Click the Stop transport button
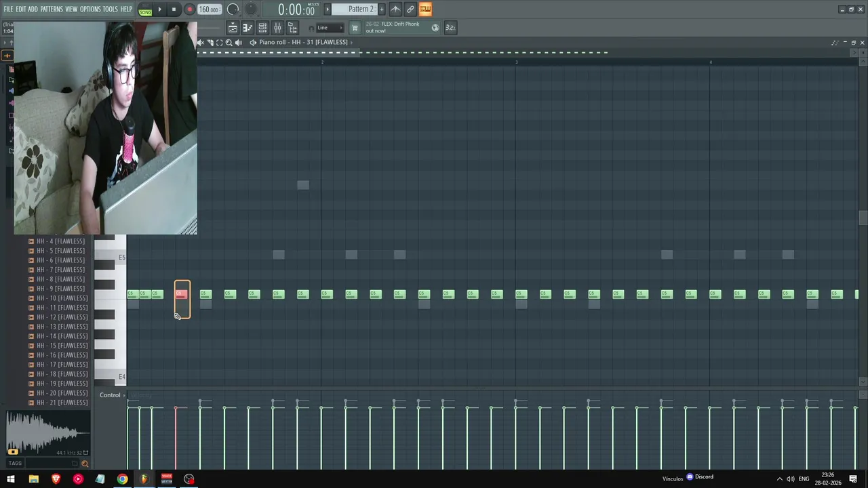 (174, 9)
